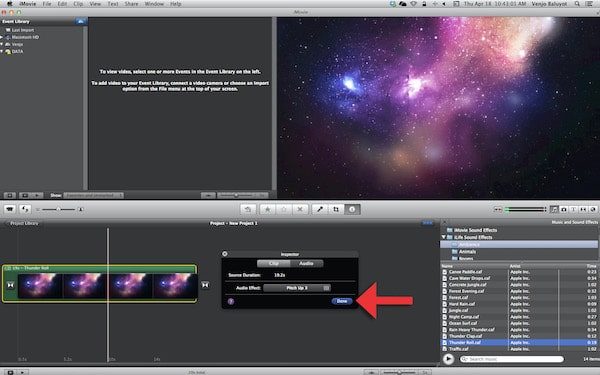Viewport: 600px width, 375px height.
Task: Click the add to project arrow button
Action: 248,209
